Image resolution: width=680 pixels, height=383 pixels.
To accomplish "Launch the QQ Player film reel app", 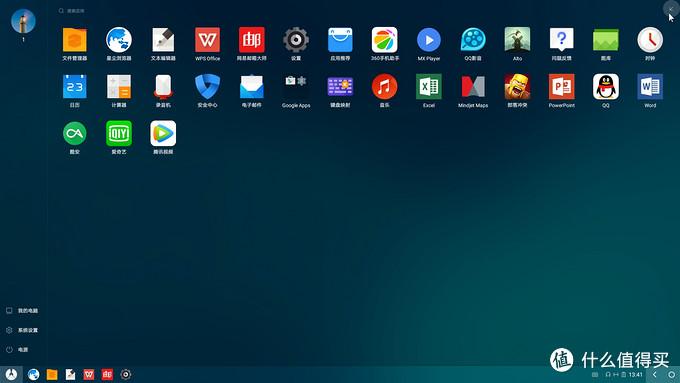I will tap(473, 40).
